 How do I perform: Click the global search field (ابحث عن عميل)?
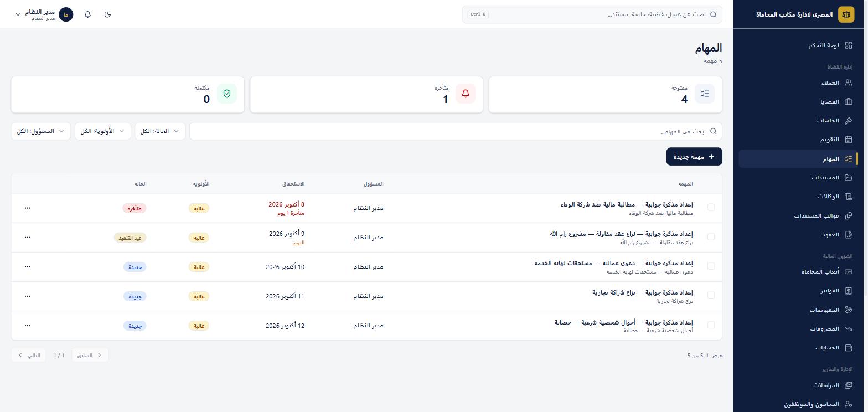592,14
